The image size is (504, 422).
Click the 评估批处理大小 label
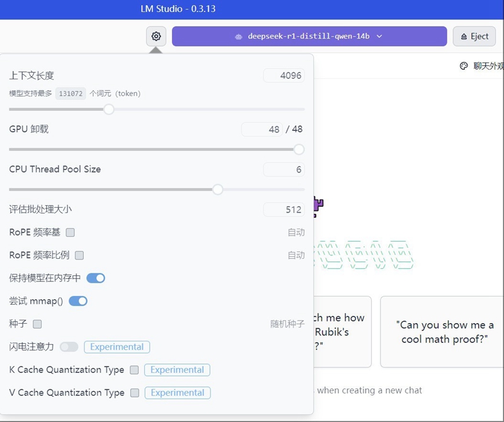pos(40,210)
